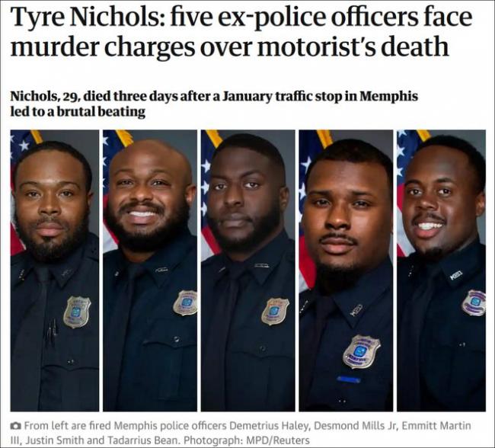Open the first portrait photo from the left
Viewport: 495px width, 448px height.
click(x=55, y=270)
